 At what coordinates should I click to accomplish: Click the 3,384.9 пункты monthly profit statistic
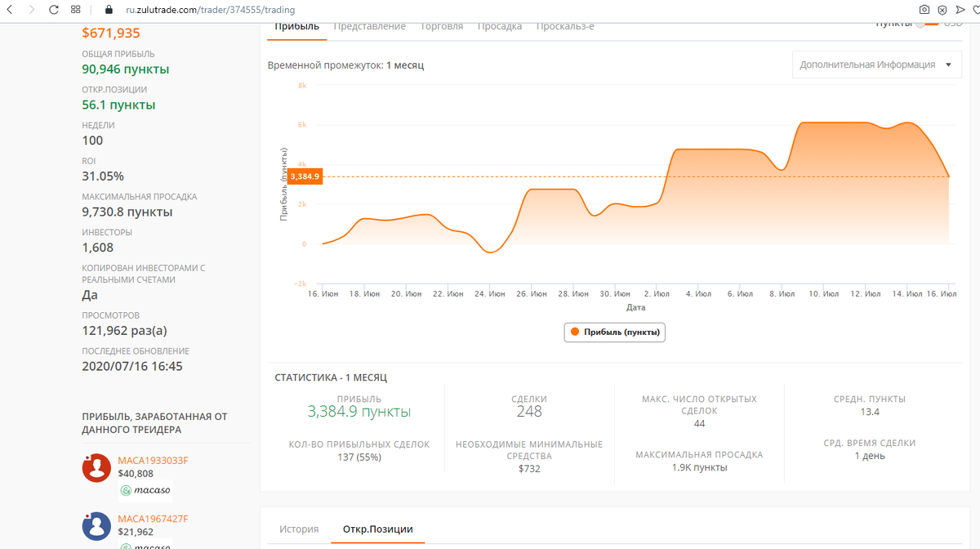click(x=359, y=412)
